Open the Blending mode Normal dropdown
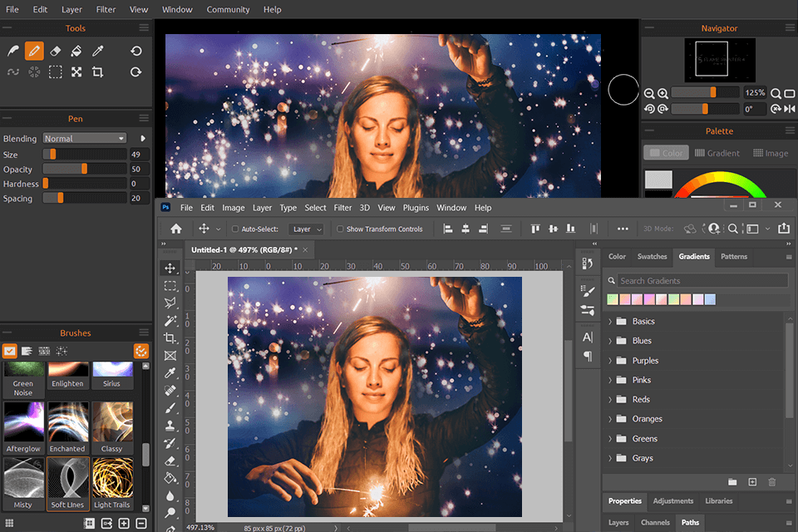Screen dimensions: 798x532 coord(84,139)
